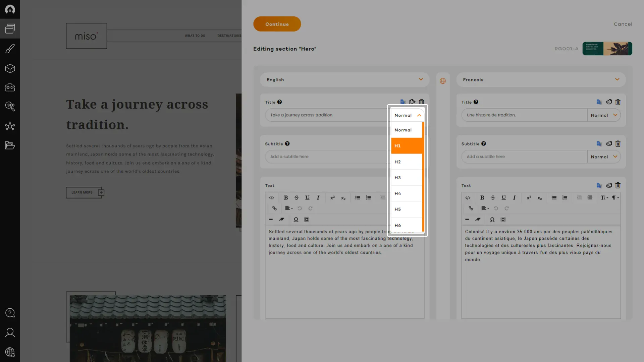The image size is (644, 362).
Task: Open the toolbox icon in left sidebar
Action: 10,87
